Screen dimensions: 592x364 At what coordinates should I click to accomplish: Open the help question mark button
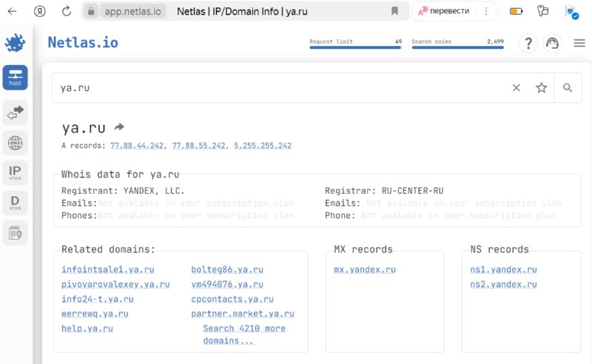coord(528,43)
